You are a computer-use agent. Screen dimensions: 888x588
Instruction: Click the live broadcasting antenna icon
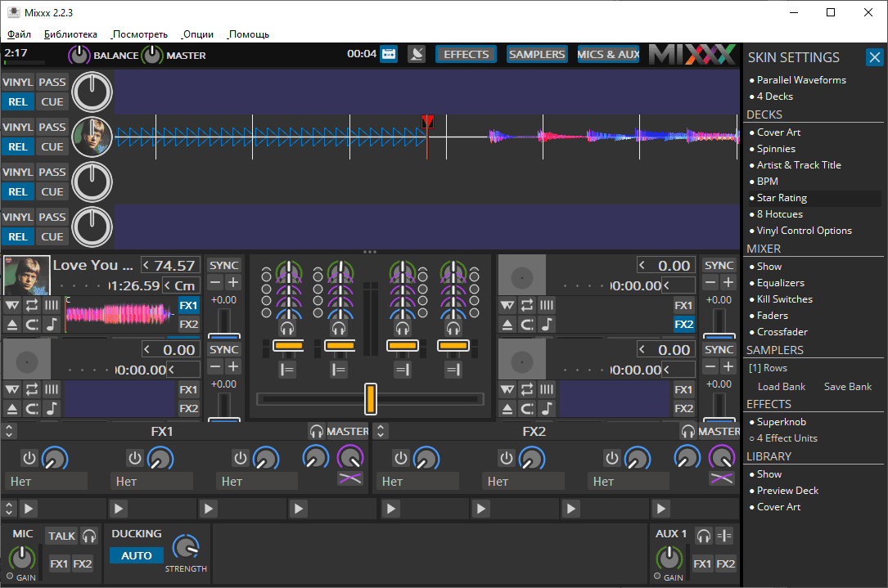pyautogui.click(x=417, y=54)
